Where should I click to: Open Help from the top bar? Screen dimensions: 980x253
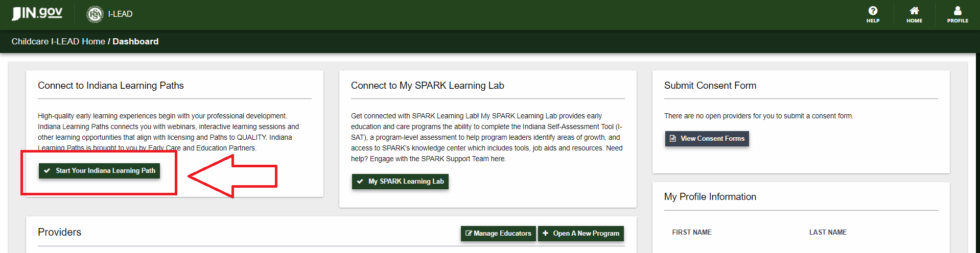click(873, 11)
